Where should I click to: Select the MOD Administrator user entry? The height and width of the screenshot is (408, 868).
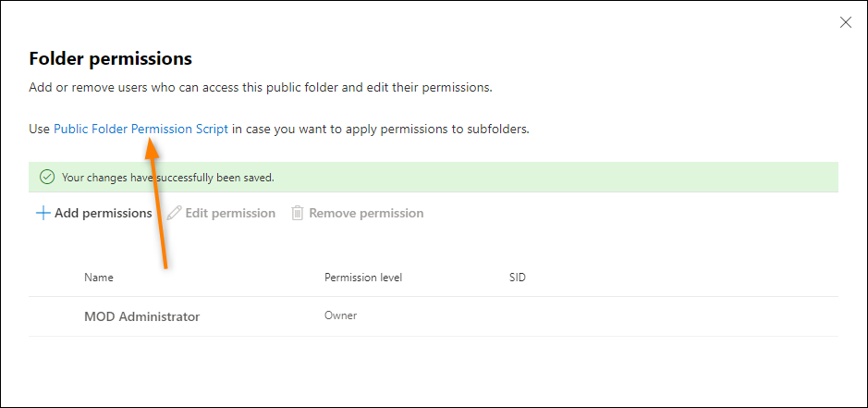point(141,317)
